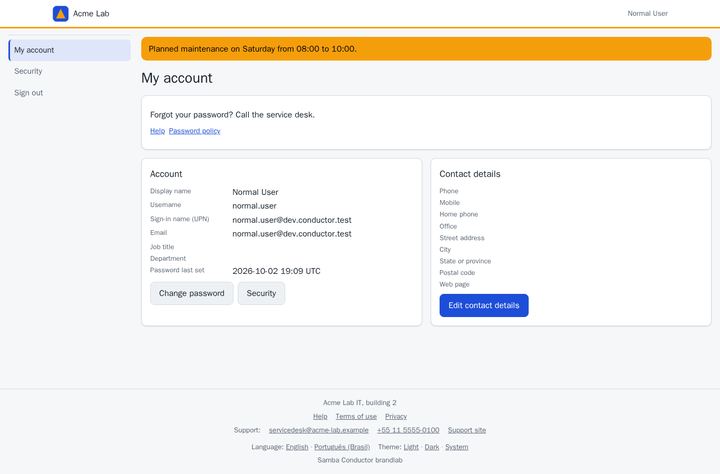Click the Sign-in name (UPN) value

pos(292,220)
